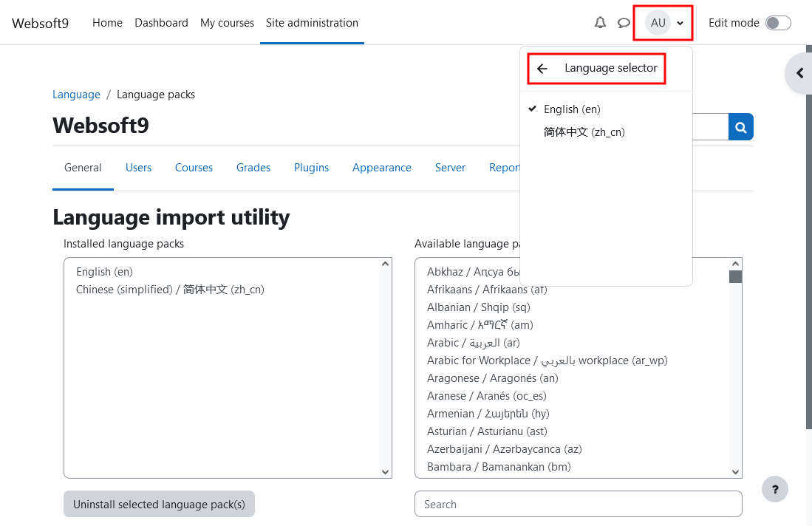This screenshot has height=526, width=812.
Task: Expand the user menu dropdown arrow
Action: [680, 24]
